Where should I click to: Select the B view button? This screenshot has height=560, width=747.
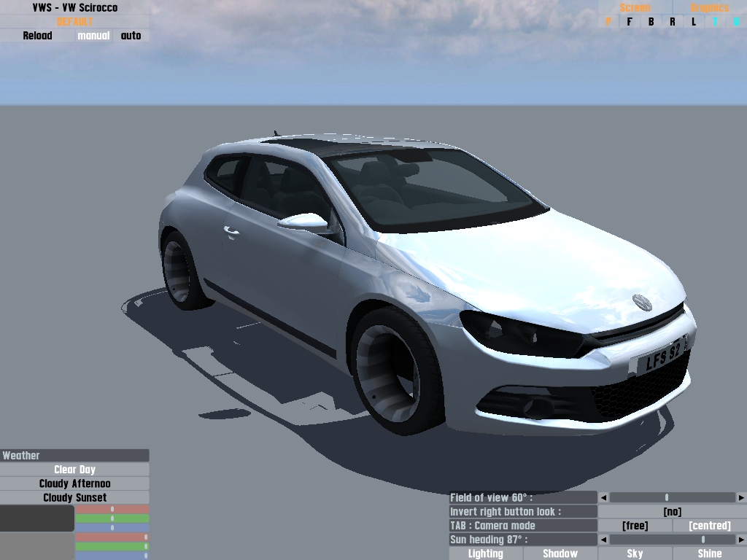[651, 22]
